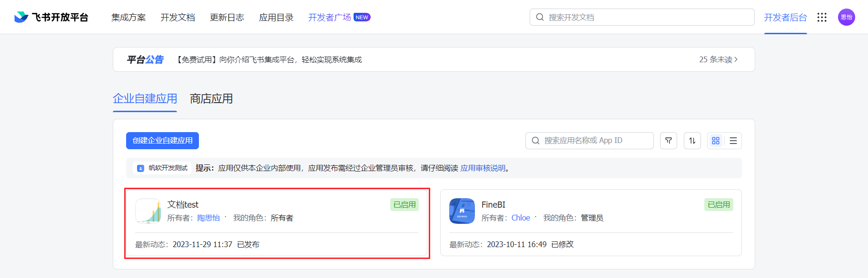Switch to grid card view
Image resolution: width=868 pixels, height=278 pixels.
click(x=716, y=141)
